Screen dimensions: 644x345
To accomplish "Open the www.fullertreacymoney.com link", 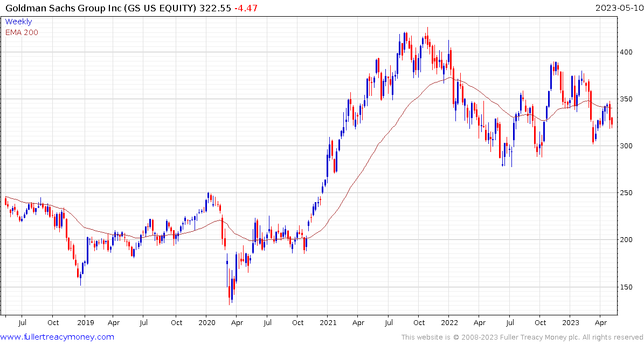I will [x=58, y=337].
